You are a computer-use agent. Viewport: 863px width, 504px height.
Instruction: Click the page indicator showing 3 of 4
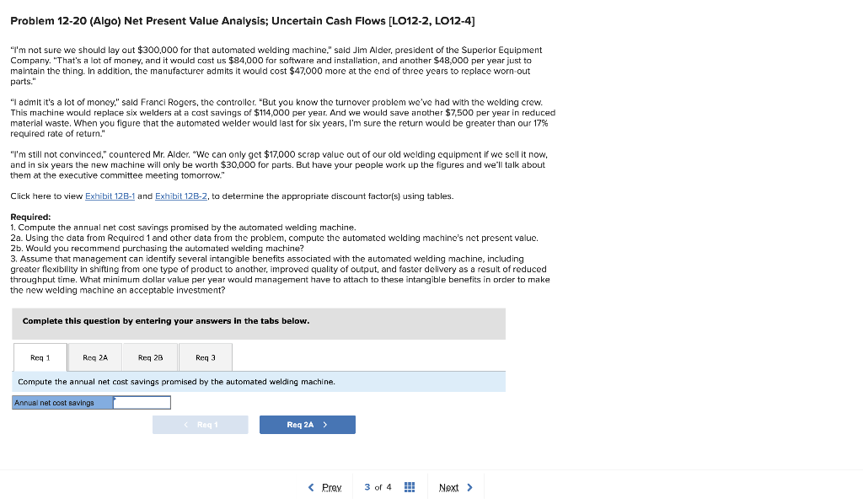379,487
